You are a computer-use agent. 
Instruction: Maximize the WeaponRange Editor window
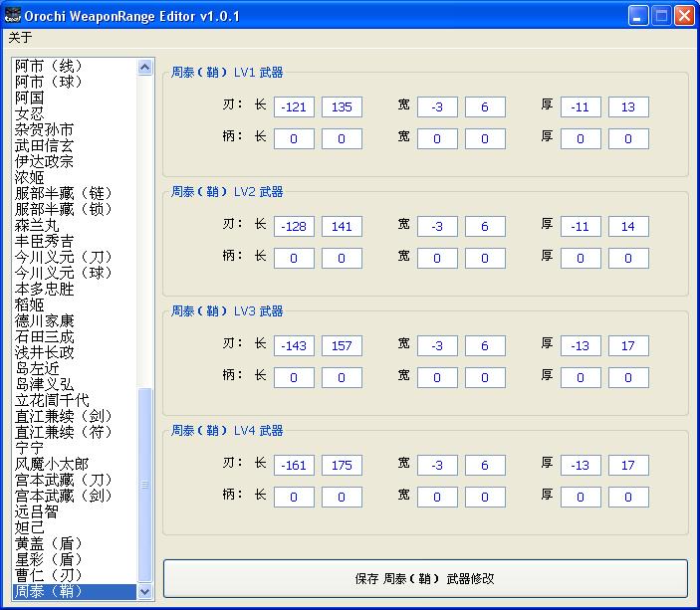661,16
